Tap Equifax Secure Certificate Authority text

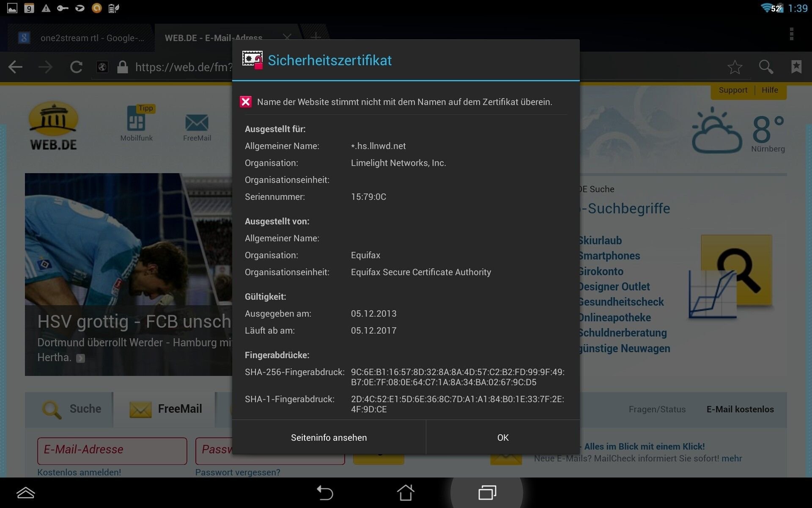pos(421,272)
